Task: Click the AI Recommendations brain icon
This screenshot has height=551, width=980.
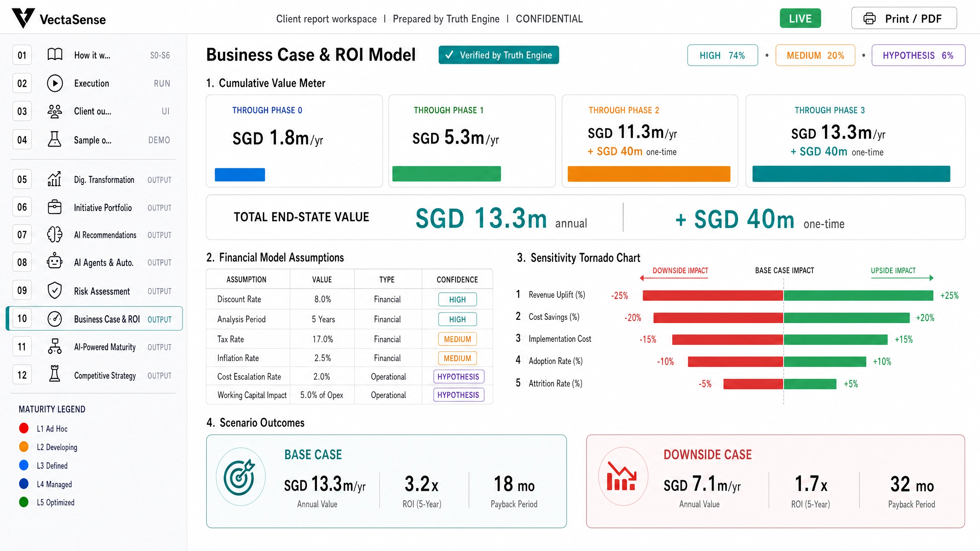Action: click(55, 235)
